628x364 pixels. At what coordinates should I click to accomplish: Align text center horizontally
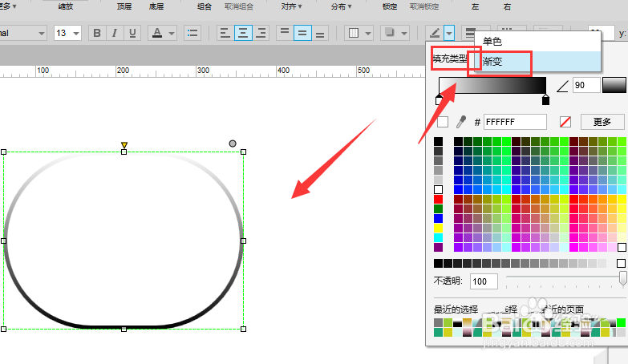(x=243, y=33)
